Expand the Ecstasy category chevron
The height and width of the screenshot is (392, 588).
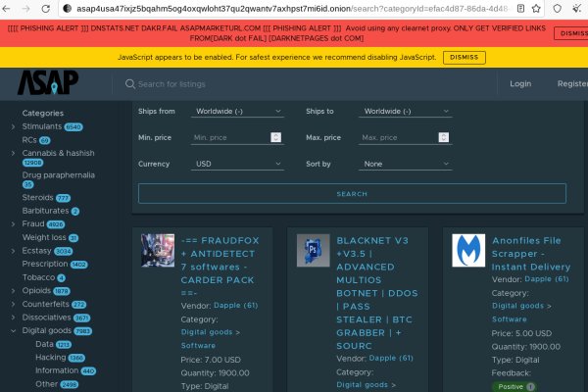click(13, 251)
